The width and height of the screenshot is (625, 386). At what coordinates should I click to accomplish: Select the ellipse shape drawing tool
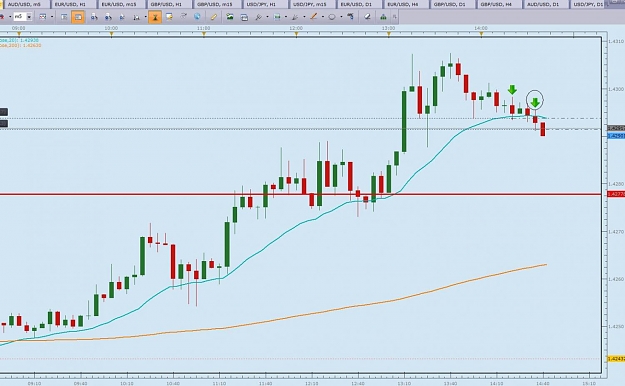click(x=332, y=17)
